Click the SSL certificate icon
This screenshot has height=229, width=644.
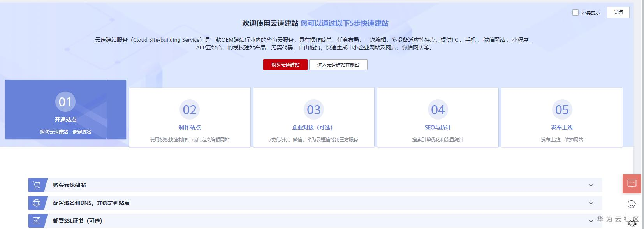coord(37,221)
